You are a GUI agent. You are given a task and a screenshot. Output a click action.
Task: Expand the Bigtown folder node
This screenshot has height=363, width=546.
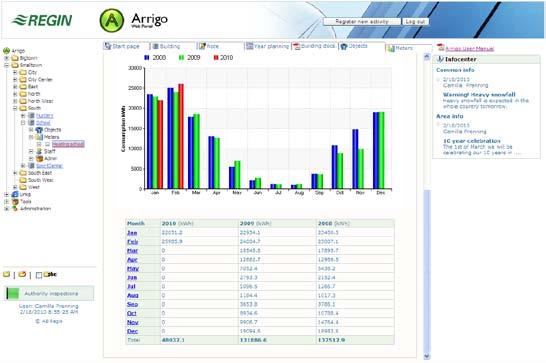(x=6, y=58)
